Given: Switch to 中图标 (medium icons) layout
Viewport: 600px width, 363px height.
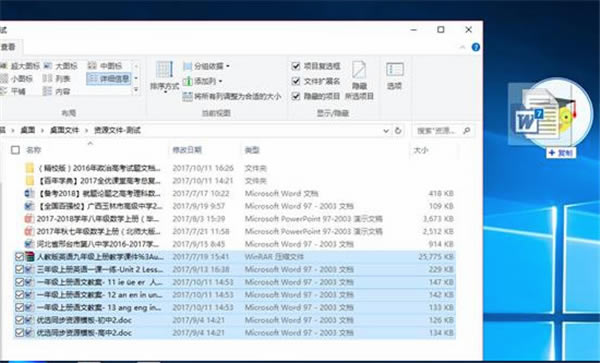Looking at the screenshot, I should tap(106, 66).
